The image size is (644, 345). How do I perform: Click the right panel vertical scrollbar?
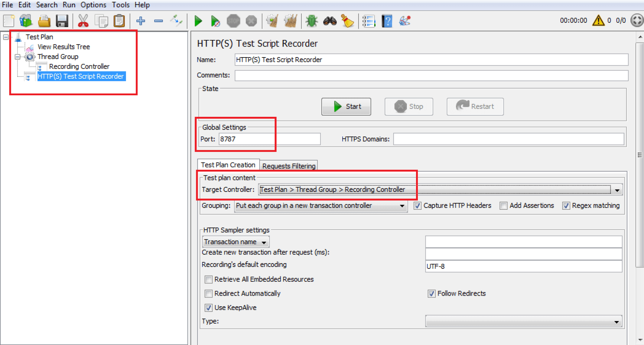point(640,155)
